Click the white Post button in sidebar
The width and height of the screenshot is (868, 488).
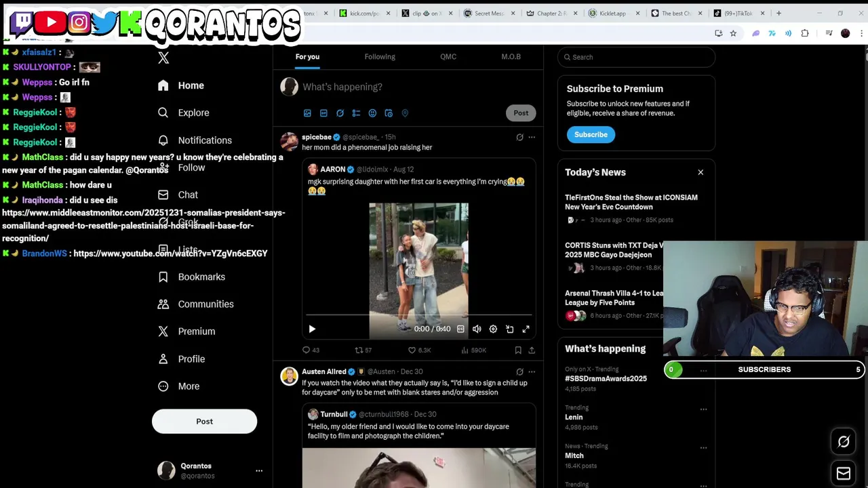[204, 421]
